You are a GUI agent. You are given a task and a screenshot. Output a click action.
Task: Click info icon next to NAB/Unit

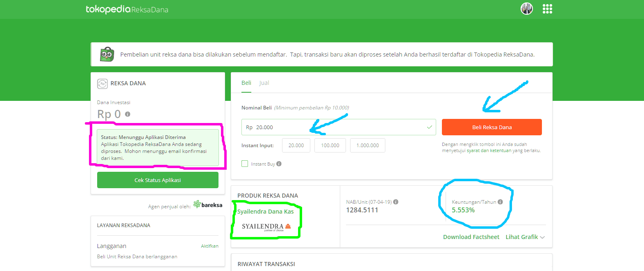[396, 202]
